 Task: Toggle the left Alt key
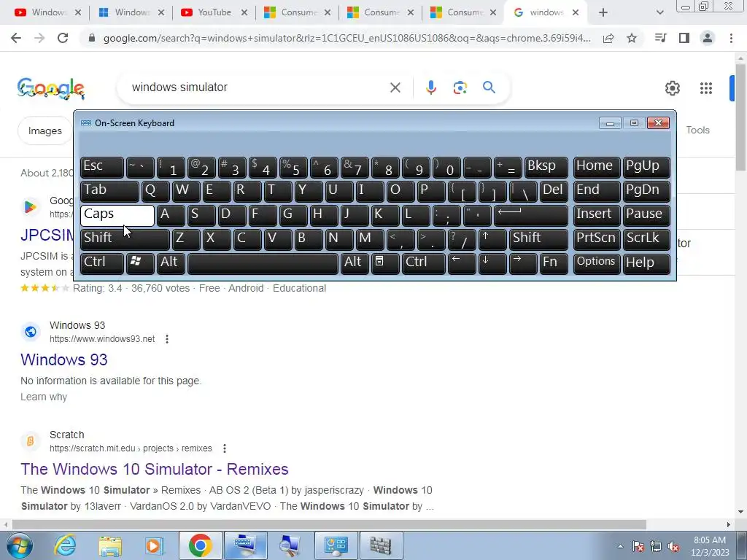[x=171, y=263]
